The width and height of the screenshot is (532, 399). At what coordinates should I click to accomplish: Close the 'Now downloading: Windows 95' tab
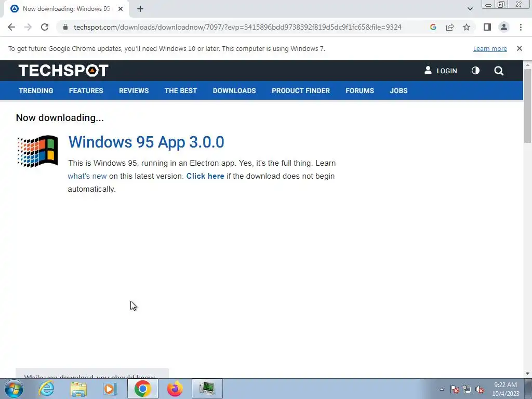(x=121, y=9)
